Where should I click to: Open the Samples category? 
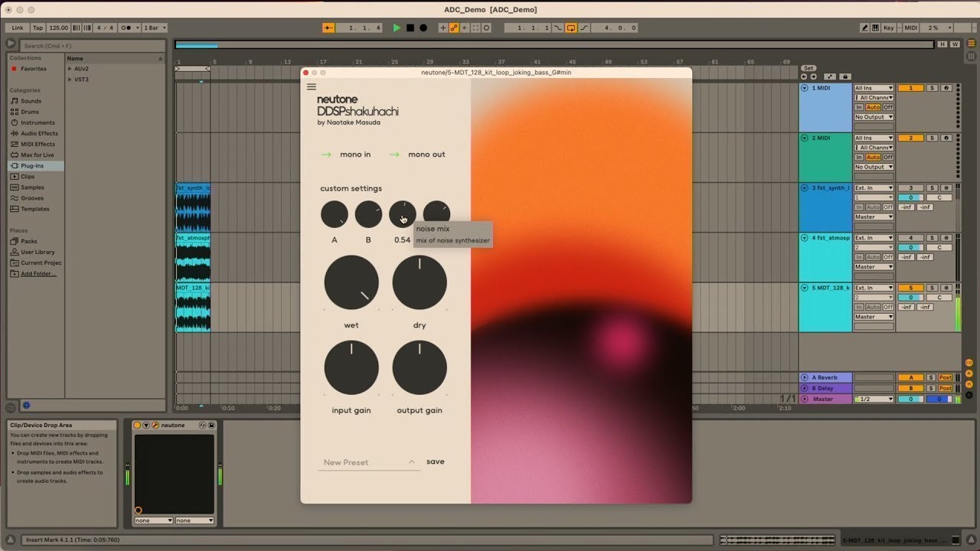(32, 187)
